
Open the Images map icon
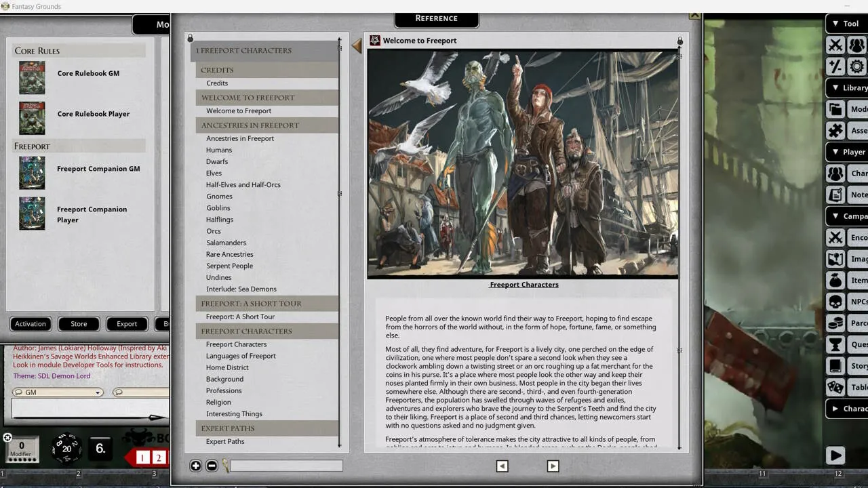tap(835, 259)
